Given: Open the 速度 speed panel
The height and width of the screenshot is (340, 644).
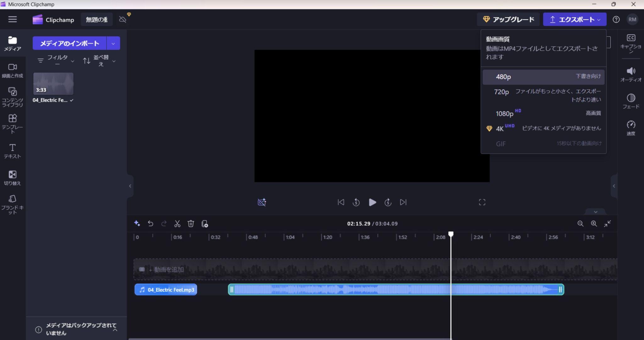Looking at the screenshot, I should 631,128.
